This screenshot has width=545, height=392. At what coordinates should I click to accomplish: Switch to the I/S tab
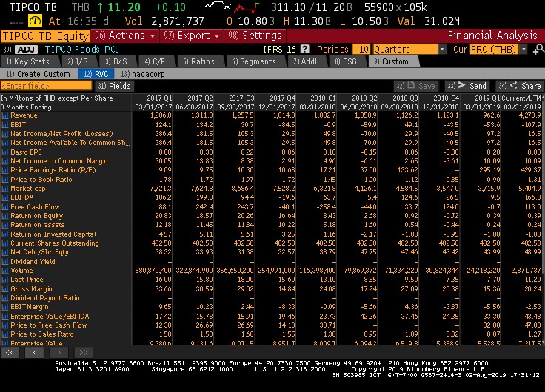click(x=78, y=62)
